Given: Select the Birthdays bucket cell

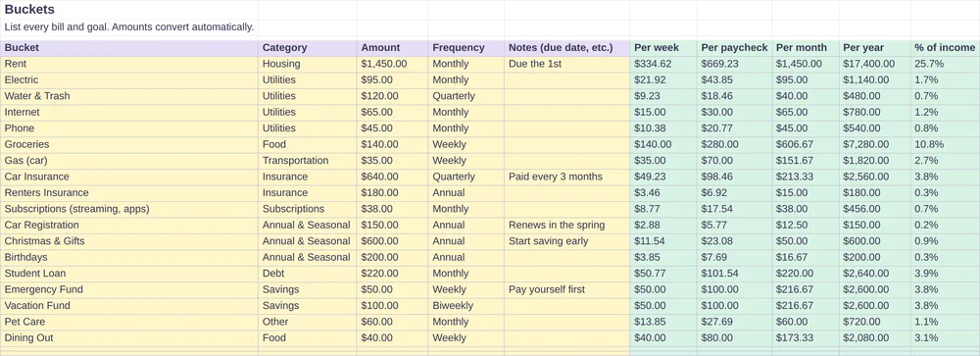Looking at the screenshot, I should pyautogui.click(x=128, y=257).
